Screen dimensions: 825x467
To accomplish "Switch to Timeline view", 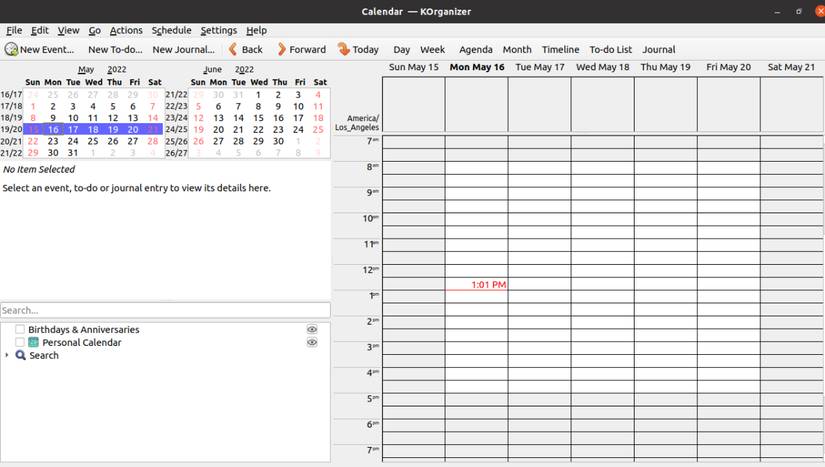I will pos(561,49).
